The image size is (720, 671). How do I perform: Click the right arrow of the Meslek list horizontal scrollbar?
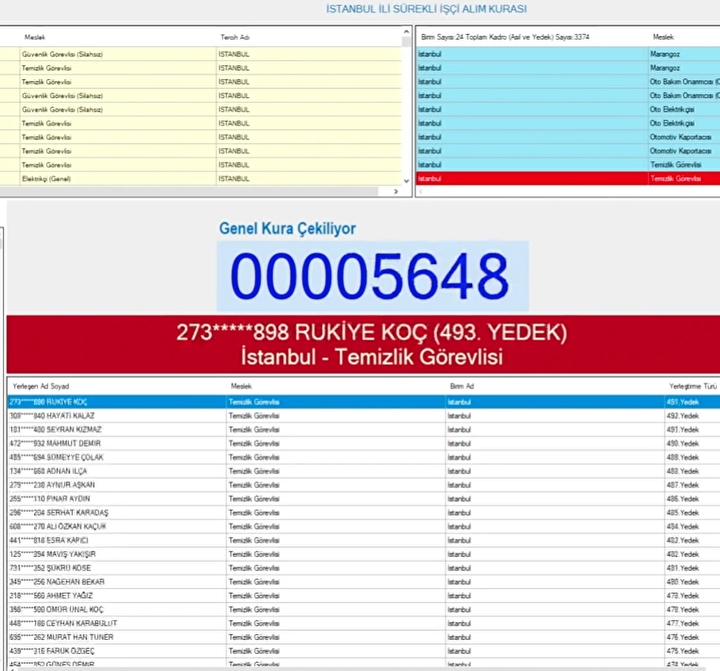tap(396, 191)
